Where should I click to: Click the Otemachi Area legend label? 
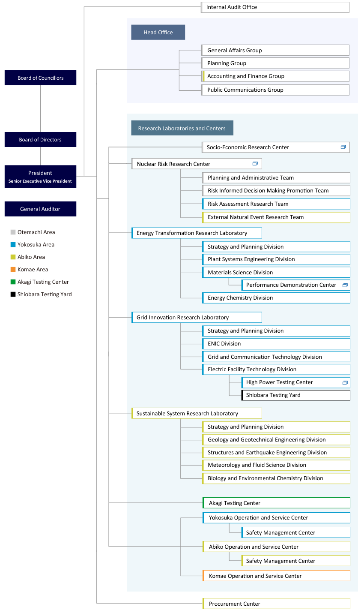(x=36, y=232)
